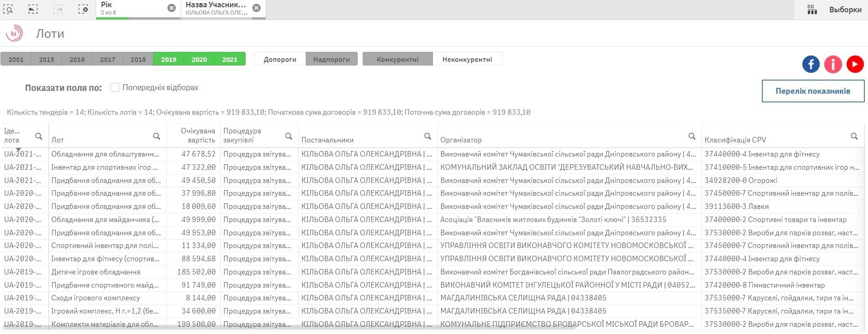Image resolution: width=868 pixels, height=334 pixels.
Task: Select the Конкурентні filter
Action: click(398, 59)
